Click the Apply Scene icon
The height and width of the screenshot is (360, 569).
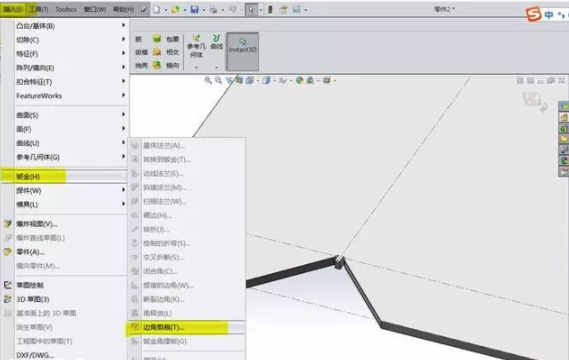310,80
